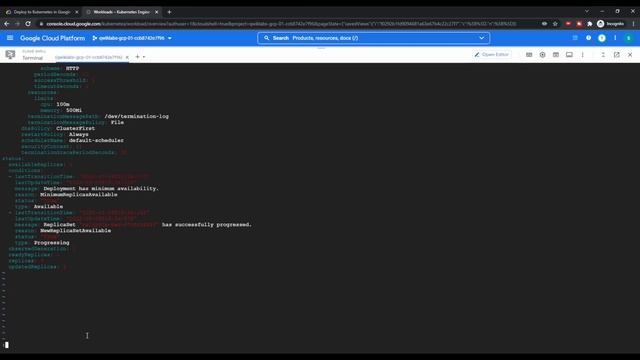
Task: Select the Workloads - Kubernetes Engine tab
Action: 121,12
